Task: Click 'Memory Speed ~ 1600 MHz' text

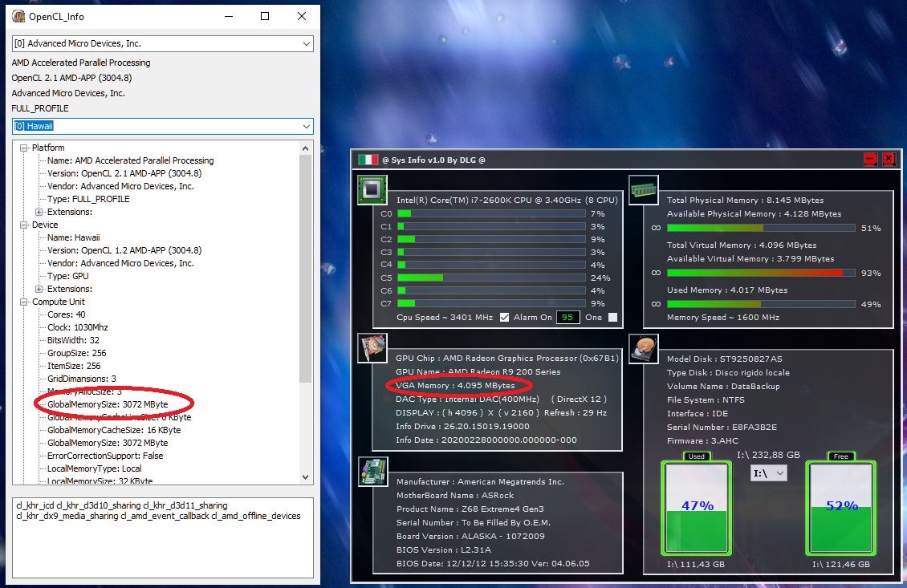Action: point(723,318)
